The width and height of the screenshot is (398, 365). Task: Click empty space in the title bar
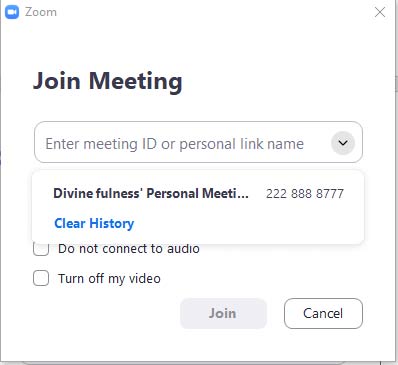point(213,12)
